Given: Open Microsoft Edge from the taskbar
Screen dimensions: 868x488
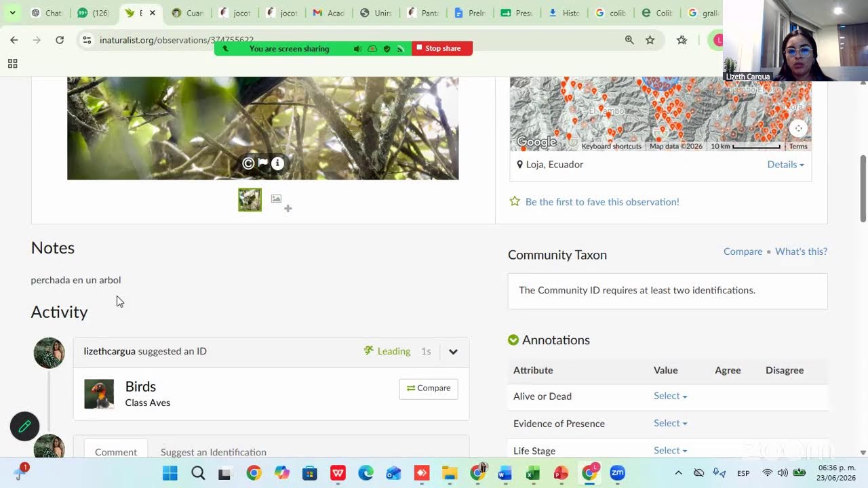Looking at the screenshot, I should tap(366, 473).
